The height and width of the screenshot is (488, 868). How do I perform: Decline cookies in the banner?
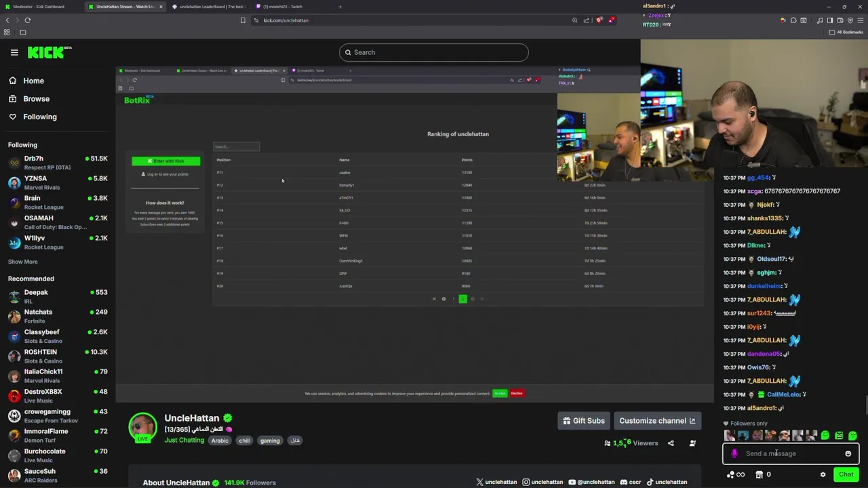[x=517, y=393]
